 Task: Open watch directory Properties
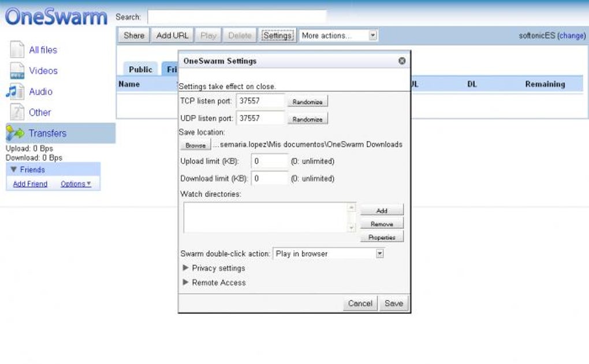(x=382, y=237)
